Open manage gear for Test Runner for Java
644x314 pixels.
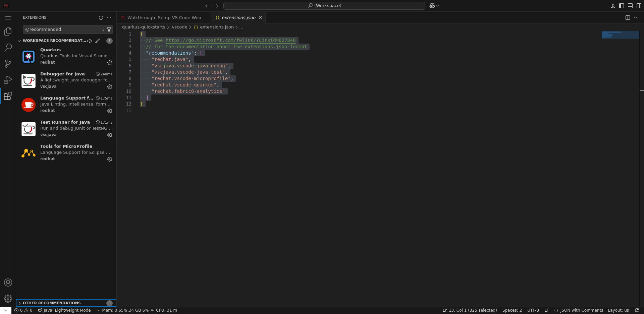pos(110,135)
